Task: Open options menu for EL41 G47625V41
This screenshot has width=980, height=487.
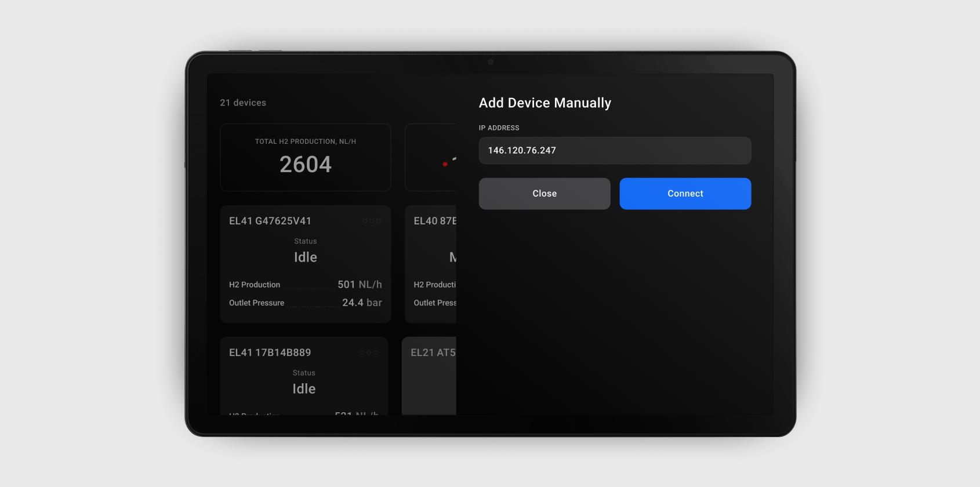Action: (372, 221)
